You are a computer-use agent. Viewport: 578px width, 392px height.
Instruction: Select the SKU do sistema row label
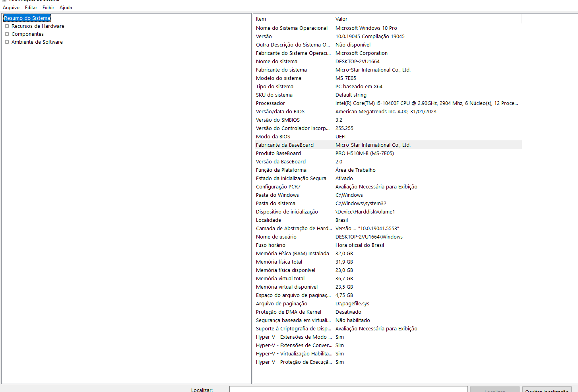pos(274,95)
